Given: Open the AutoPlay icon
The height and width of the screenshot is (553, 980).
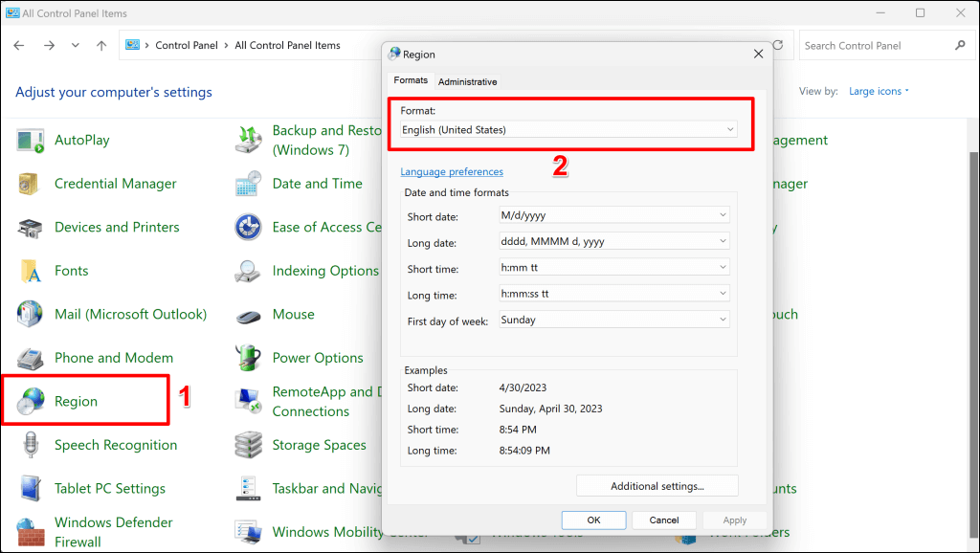Looking at the screenshot, I should (30, 141).
